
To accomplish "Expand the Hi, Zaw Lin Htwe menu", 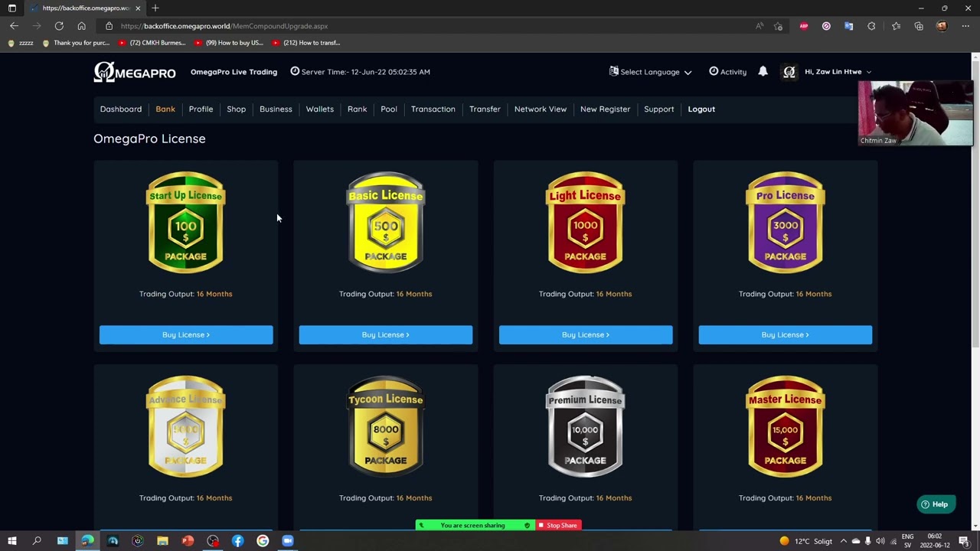I will coord(838,72).
